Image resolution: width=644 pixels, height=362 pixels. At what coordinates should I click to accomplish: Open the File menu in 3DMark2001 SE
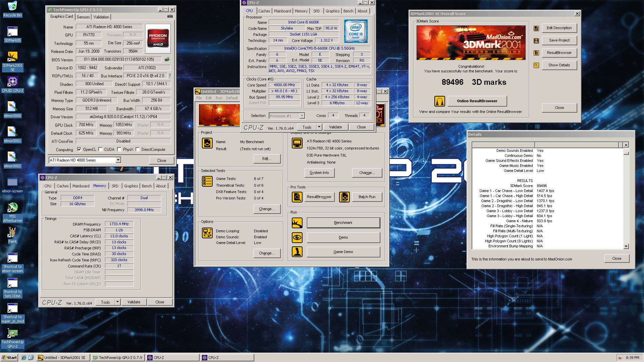pos(199,98)
